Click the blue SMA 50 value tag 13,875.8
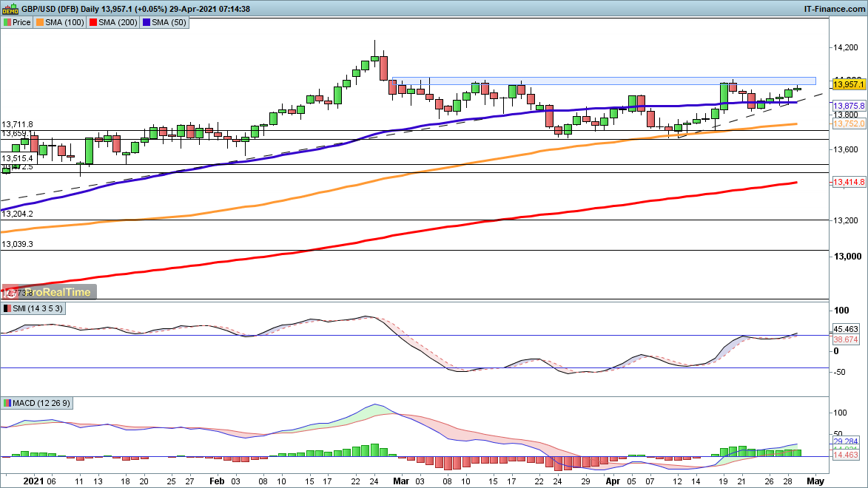Viewport: 868px width, 488px height. click(849, 106)
